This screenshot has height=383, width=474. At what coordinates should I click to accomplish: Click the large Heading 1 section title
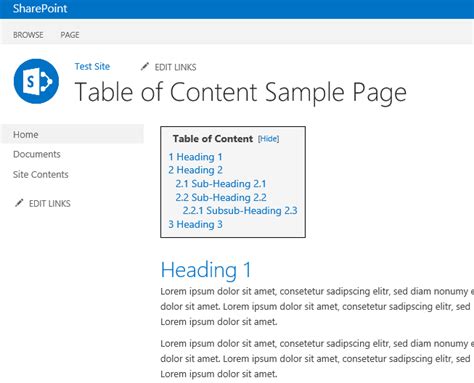pos(206,269)
